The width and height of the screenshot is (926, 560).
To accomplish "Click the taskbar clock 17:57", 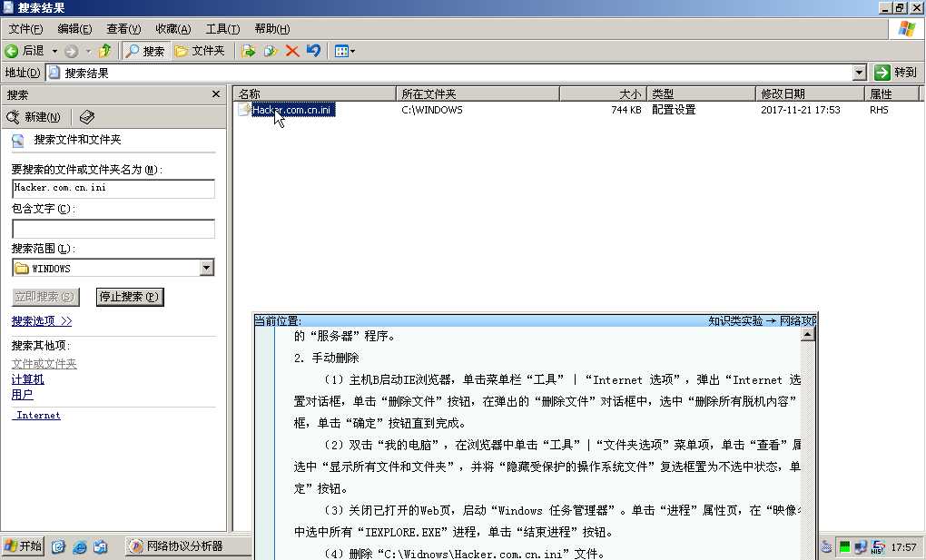I will pyautogui.click(x=904, y=547).
